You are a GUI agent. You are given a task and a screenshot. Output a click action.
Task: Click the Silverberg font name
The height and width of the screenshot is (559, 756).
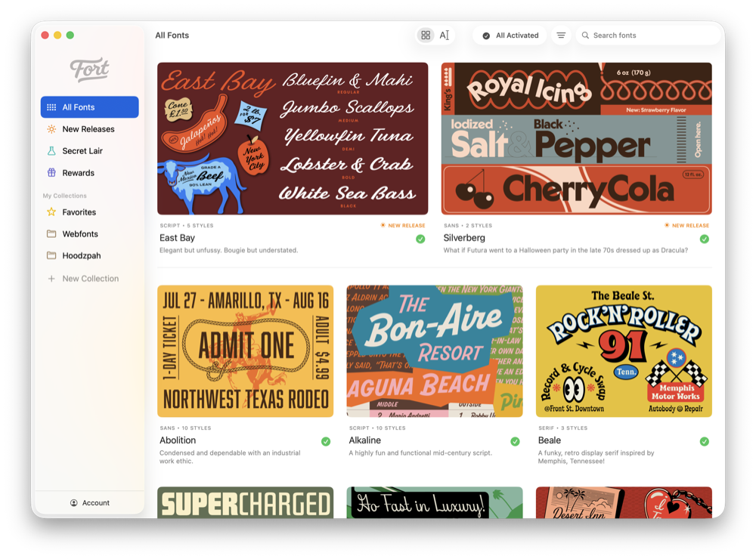coord(464,238)
